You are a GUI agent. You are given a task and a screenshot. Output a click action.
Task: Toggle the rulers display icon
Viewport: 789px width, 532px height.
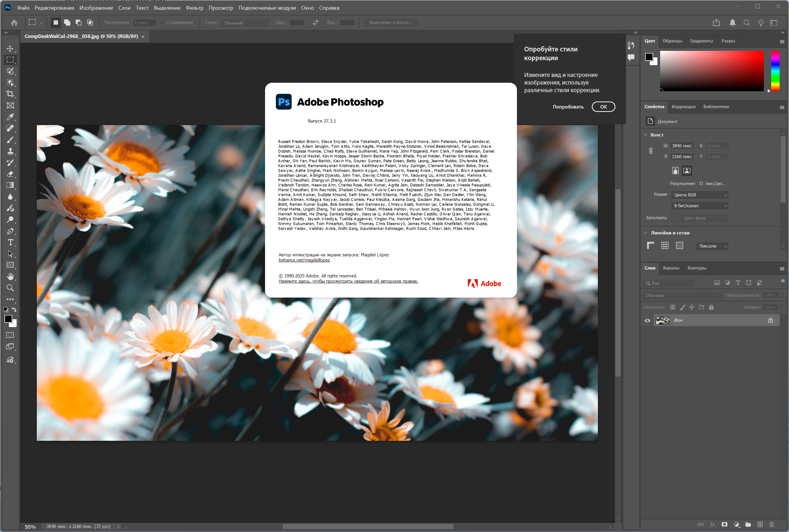650,246
